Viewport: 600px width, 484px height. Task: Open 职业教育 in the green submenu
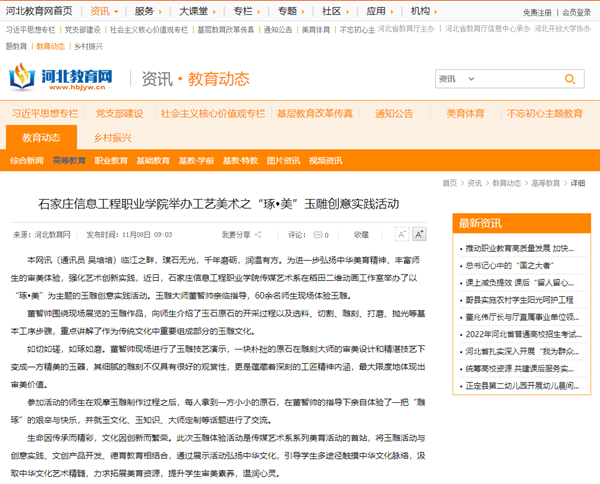111,160
